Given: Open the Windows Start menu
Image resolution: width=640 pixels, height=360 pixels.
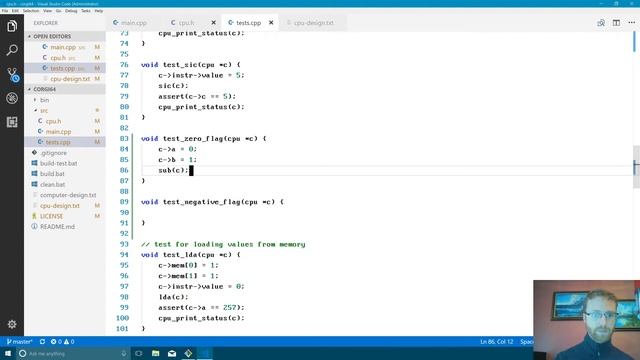Looking at the screenshot, I should pos(8,353).
